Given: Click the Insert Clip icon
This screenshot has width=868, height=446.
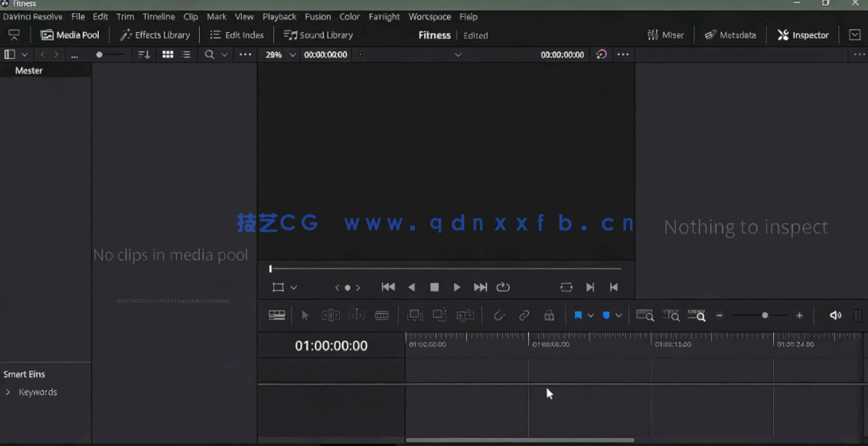Looking at the screenshot, I should (x=414, y=315).
